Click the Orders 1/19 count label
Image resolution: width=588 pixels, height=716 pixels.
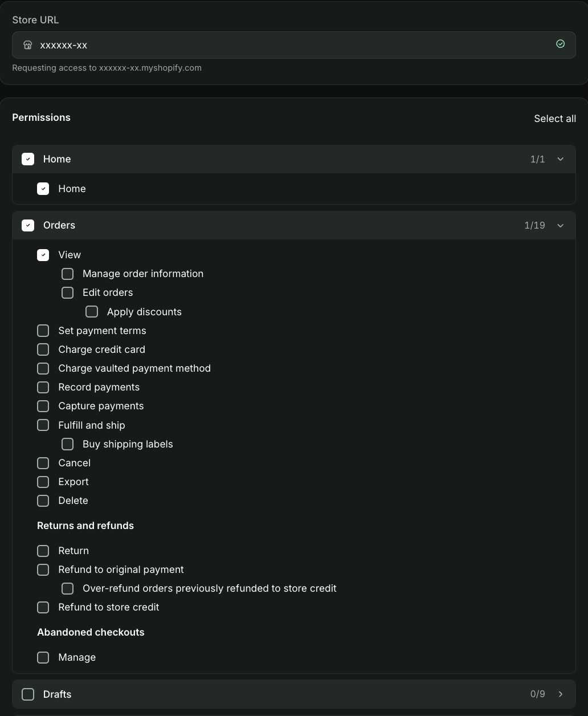535,225
